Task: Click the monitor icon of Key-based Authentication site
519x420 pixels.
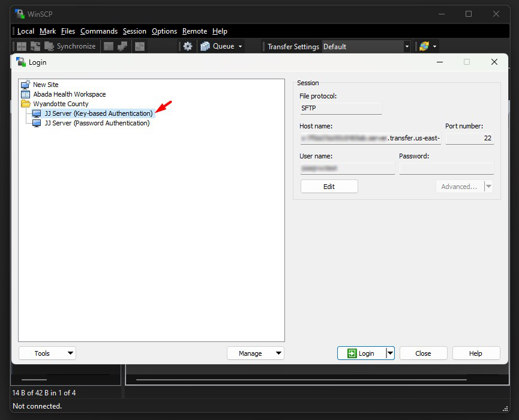Action: (x=37, y=114)
